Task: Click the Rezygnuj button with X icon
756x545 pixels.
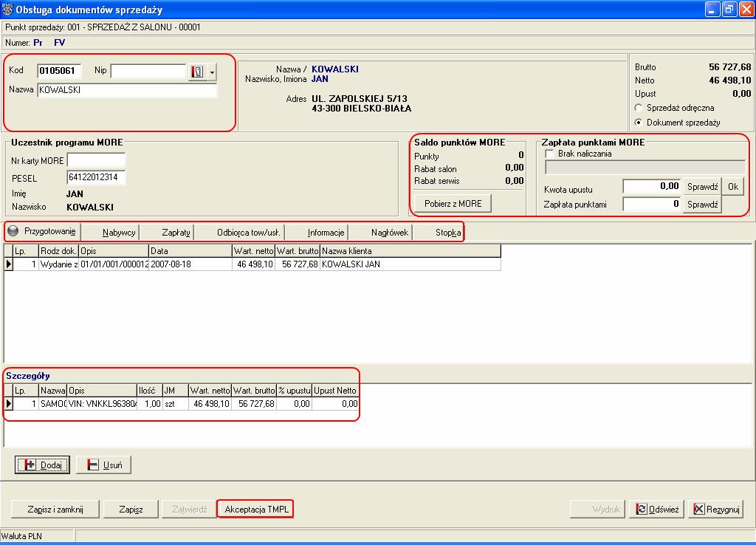Action: [715, 510]
